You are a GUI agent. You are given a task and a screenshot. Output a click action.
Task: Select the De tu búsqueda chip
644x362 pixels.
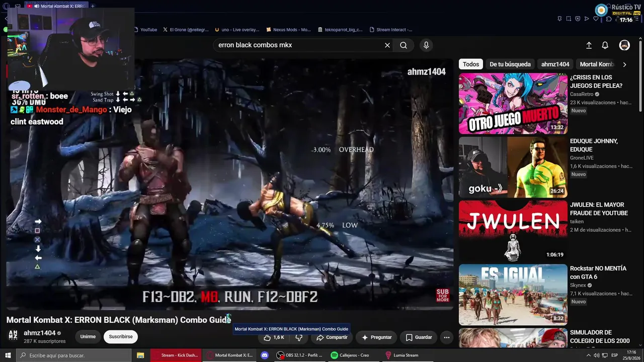pos(510,64)
